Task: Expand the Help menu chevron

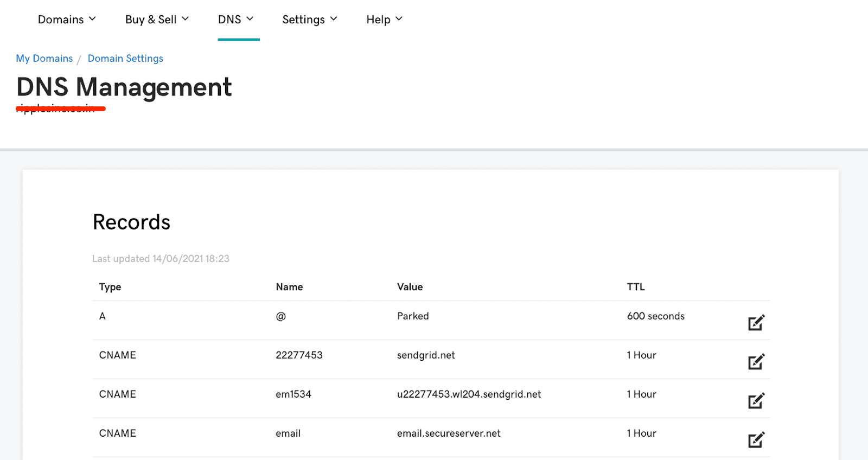Action: coord(399,19)
